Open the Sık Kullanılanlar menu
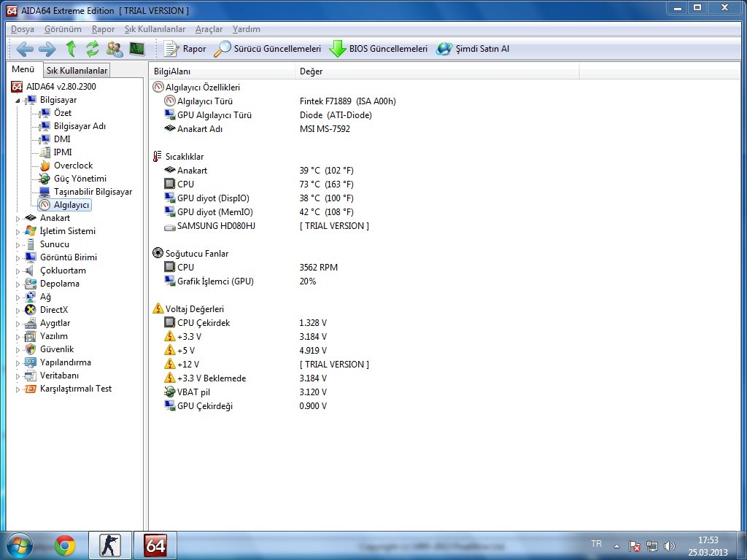747x560 pixels. (155, 29)
